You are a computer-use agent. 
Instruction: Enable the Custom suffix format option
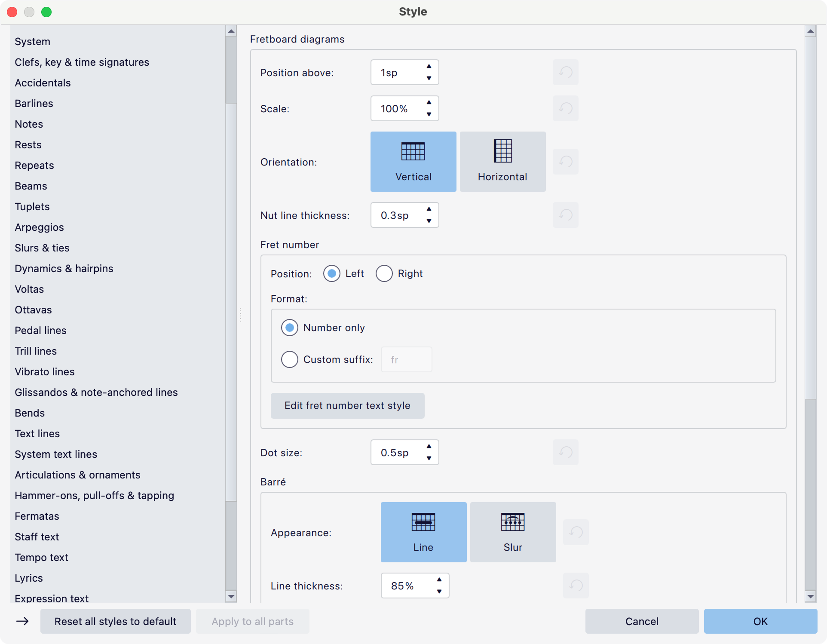(289, 359)
